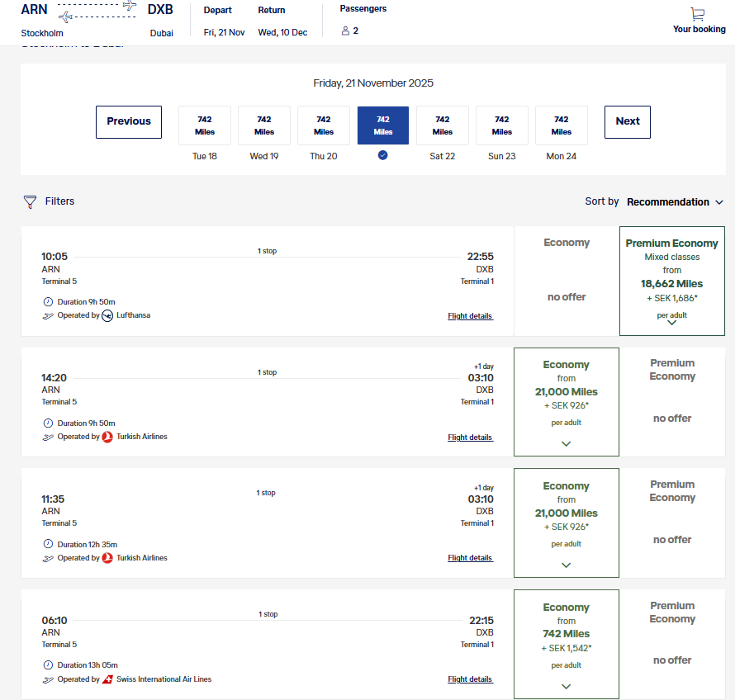Viewport: 735px width, 700px height.
Task: Select the Tue 18 date fare tile
Action: 205,125
